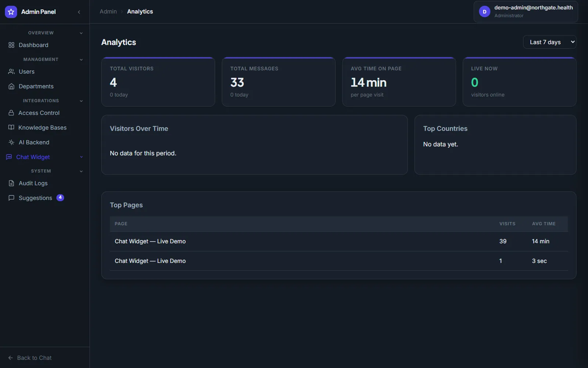Viewport: 588px width, 368px height.
Task: Click the Analytics breadcrumb text
Action: [x=140, y=11]
